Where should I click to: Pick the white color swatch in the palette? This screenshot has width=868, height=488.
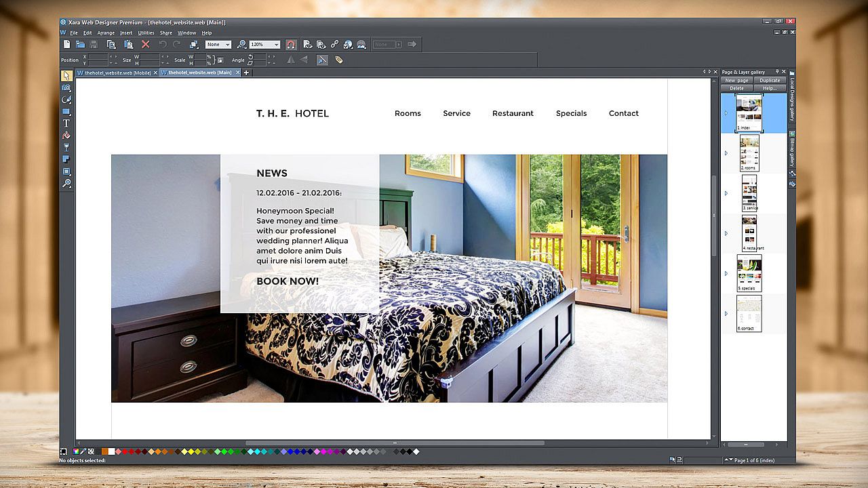111,451
